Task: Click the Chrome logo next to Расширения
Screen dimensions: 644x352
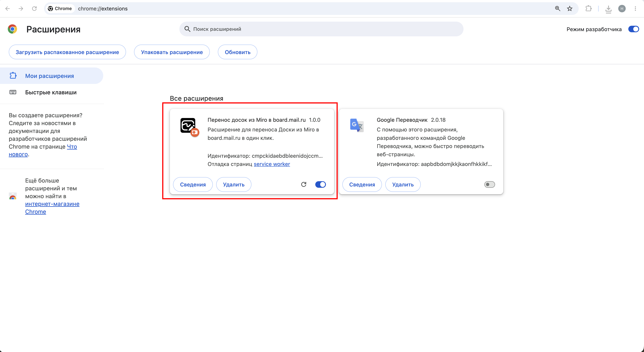Action: click(12, 29)
